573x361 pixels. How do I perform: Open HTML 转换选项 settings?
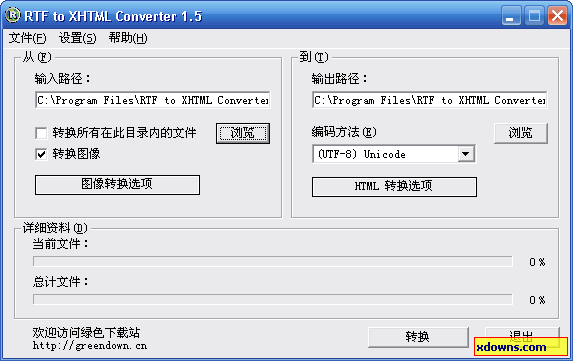(394, 187)
